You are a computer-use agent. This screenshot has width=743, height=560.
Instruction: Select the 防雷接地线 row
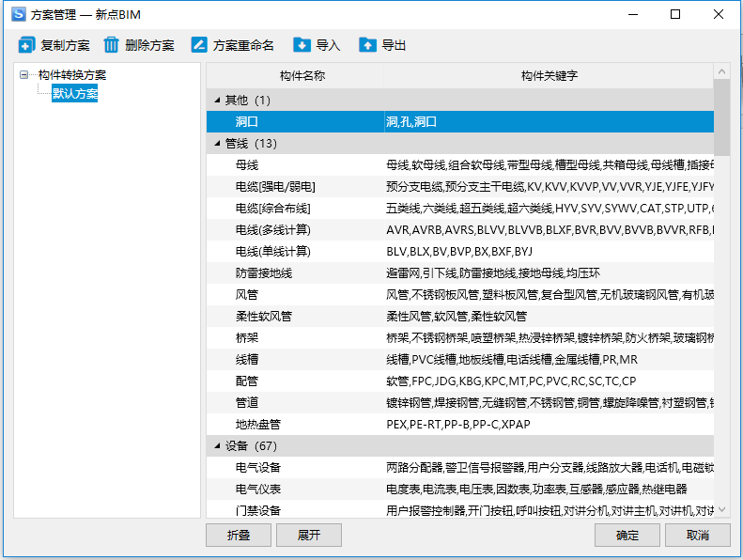pyautogui.click(x=460, y=273)
